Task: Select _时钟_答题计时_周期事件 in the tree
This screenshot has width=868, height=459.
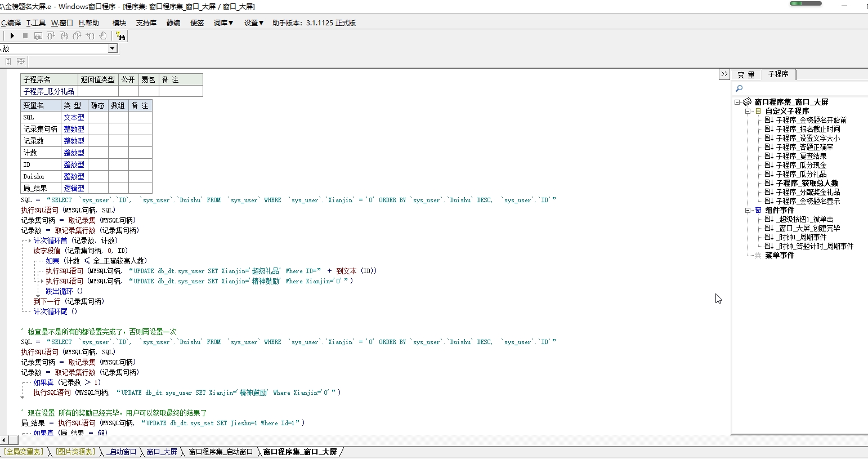Action: coord(815,246)
